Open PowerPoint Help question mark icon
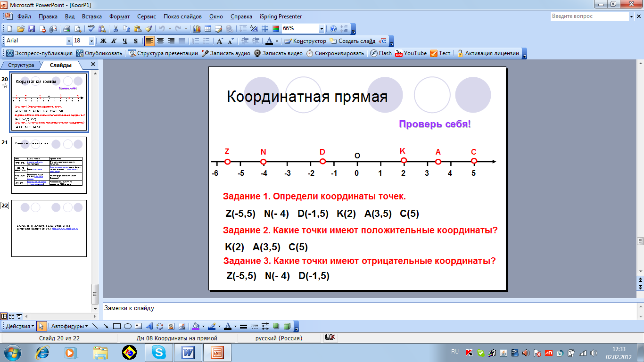The height and width of the screenshot is (362, 644). (x=333, y=29)
